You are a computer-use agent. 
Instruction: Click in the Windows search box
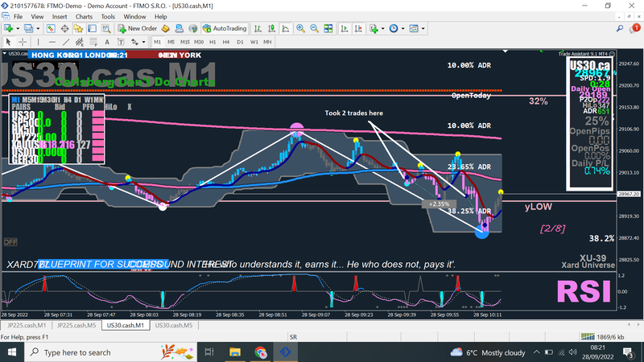pyautogui.click(x=110, y=352)
